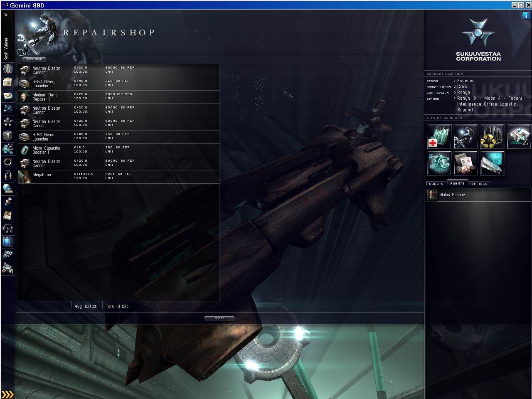The image size is (532, 399).
Task: Open the safe vault sidebar icon
Action: pyautogui.click(x=8, y=135)
